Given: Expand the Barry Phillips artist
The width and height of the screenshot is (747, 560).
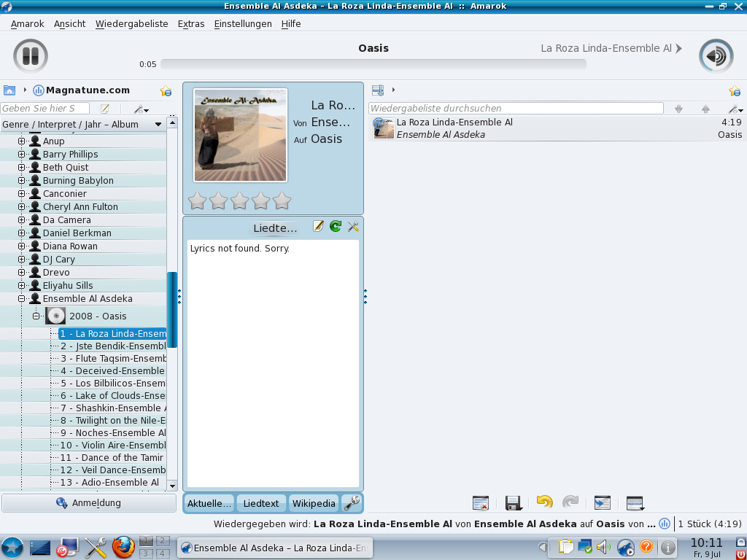Looking at the screenshot, I should (20, 154).
